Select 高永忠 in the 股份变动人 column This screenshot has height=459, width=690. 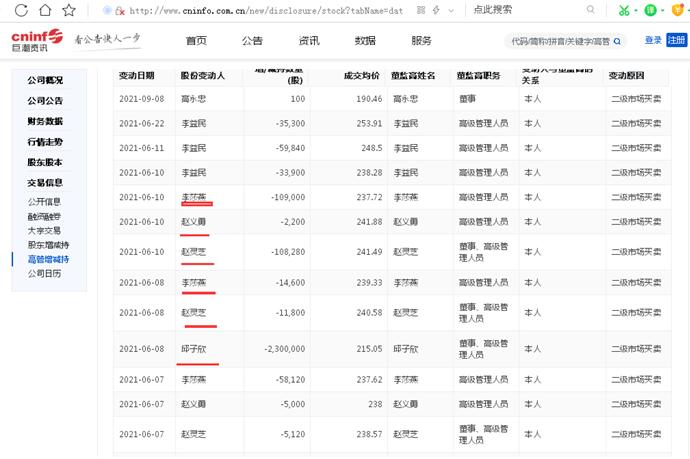click(x=194, y=99)
